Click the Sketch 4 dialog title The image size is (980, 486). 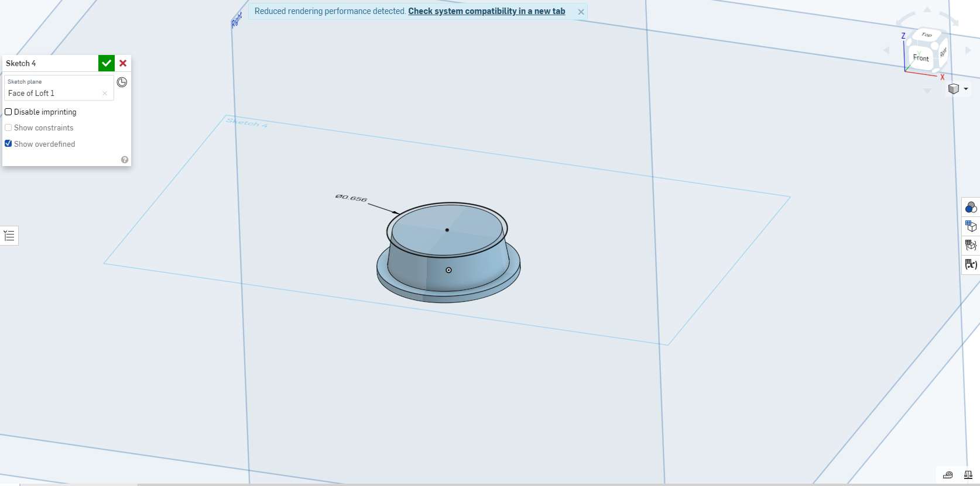click(x=21, y=63)
